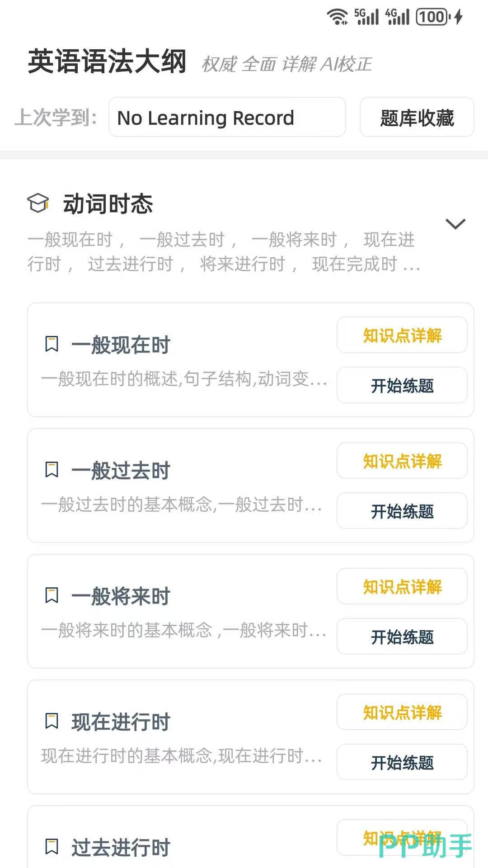Open 知识点详解 for 一般现在时

pyautogui.click(x=402, y=335)
